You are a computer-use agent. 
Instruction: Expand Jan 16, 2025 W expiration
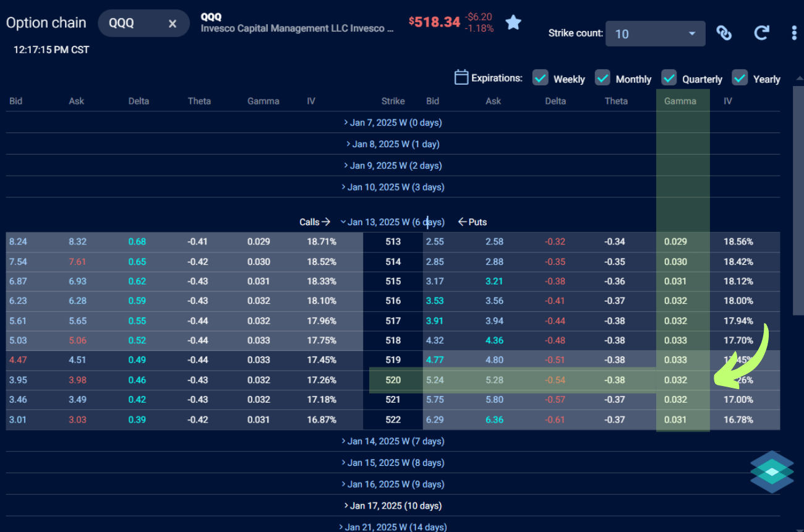(393, 484)
